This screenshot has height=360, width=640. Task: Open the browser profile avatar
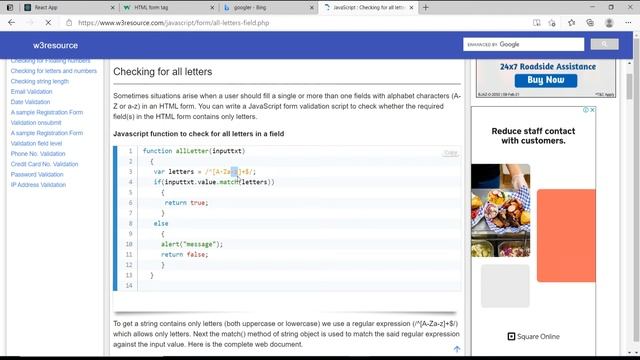pos(609,23)
